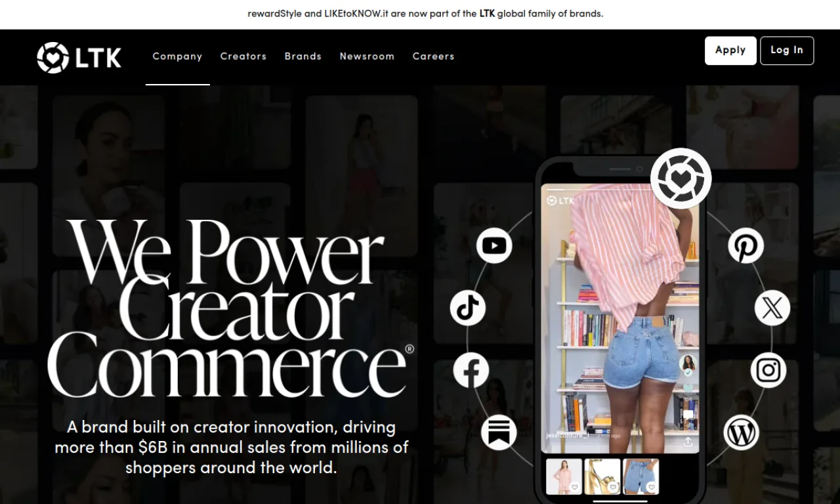Click the small LTK logo inside phone screen
Viewport: 840px width, 504px height.
click(560, 200)
